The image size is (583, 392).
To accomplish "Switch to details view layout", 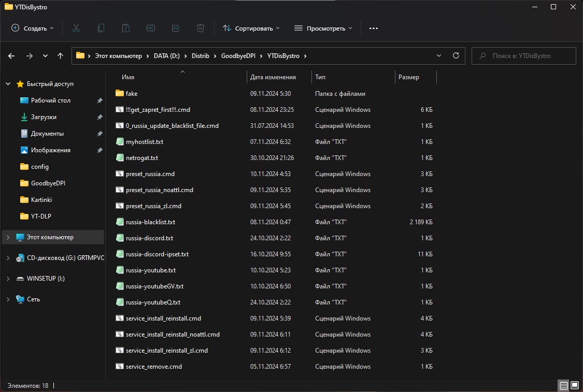I will 563,386.
